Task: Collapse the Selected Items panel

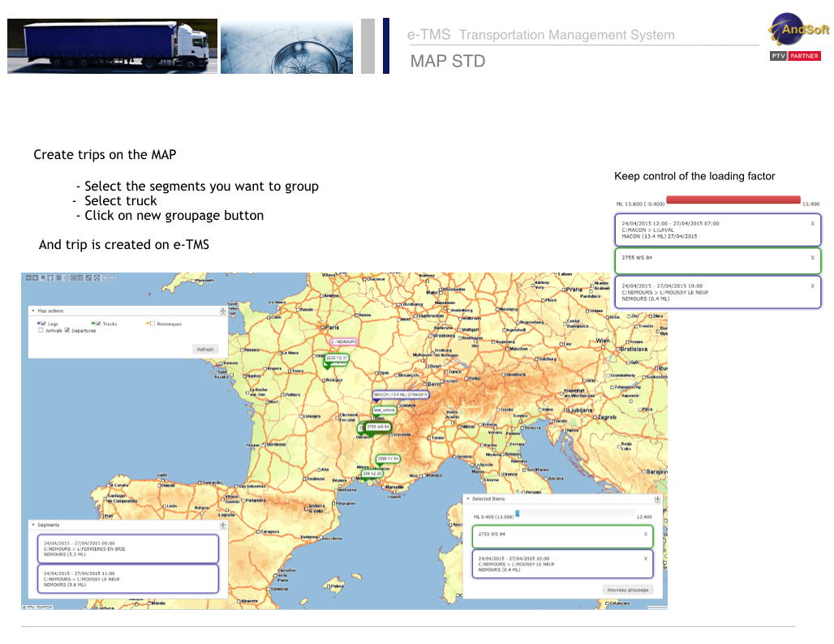Action: (467, 500)
